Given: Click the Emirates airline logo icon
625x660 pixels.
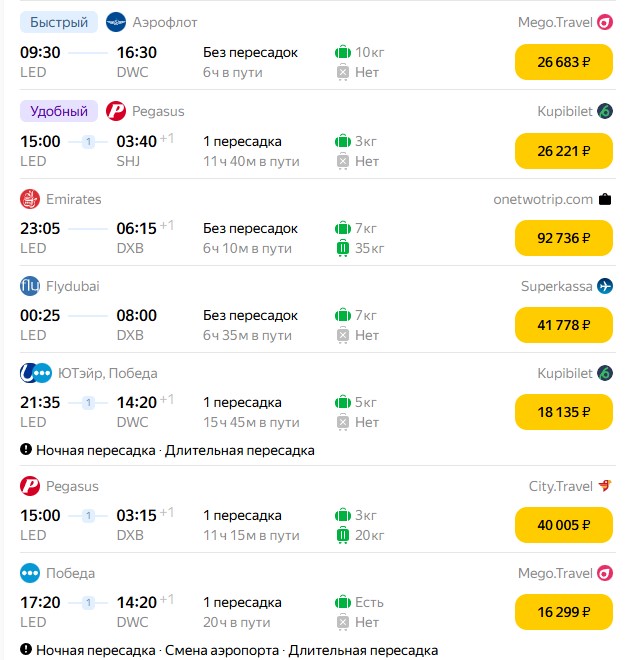Looking at the screenshot, I should click(x=30, y=199).
